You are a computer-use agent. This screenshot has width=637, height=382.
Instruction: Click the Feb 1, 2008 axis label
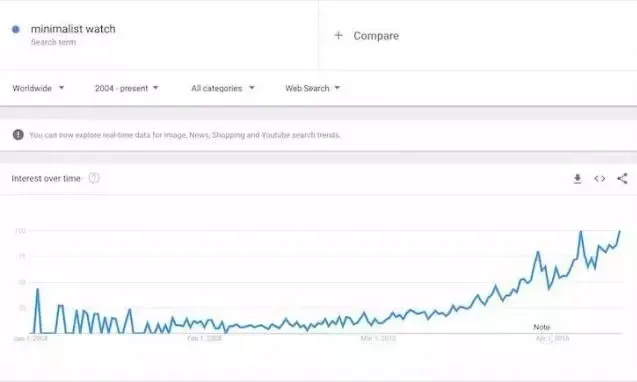[205, 338]
